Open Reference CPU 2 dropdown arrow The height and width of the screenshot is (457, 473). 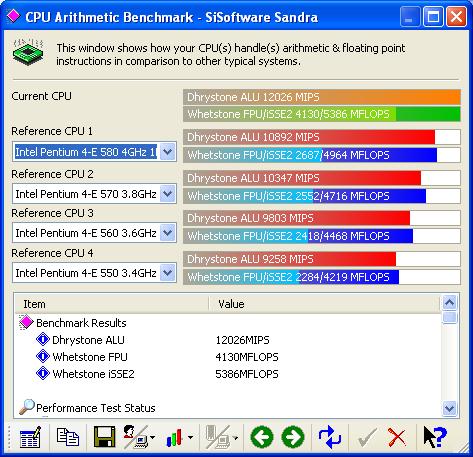point(168,194)
